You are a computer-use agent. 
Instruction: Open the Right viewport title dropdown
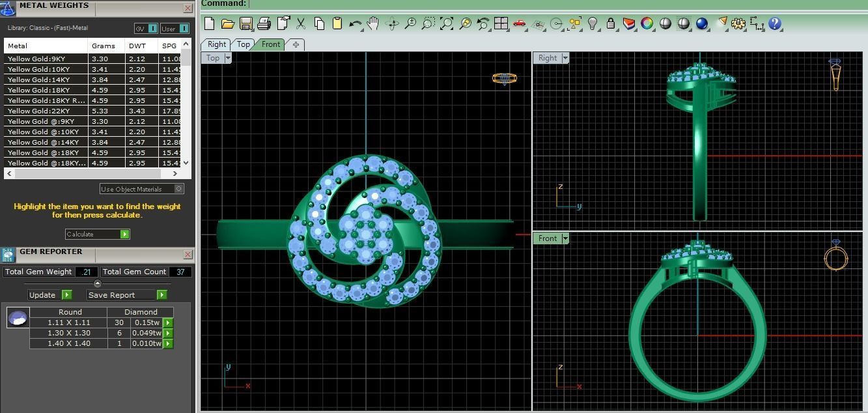(565, 58)
